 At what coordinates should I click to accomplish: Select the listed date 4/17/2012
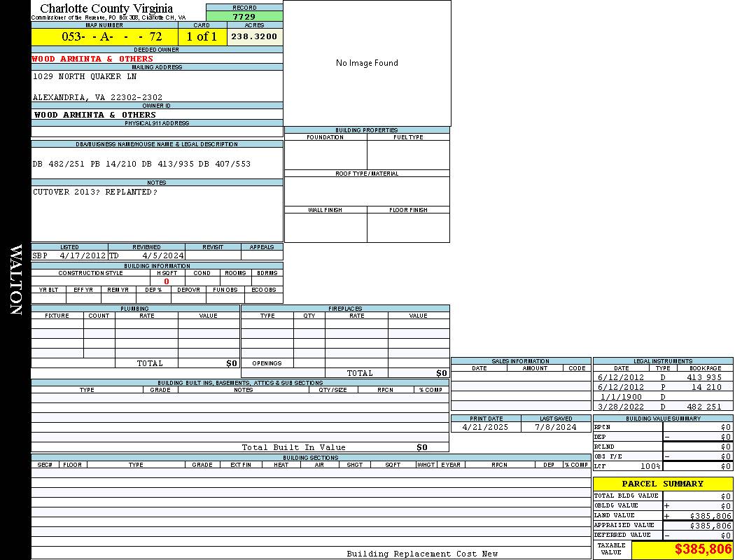(x=83, y=255)
